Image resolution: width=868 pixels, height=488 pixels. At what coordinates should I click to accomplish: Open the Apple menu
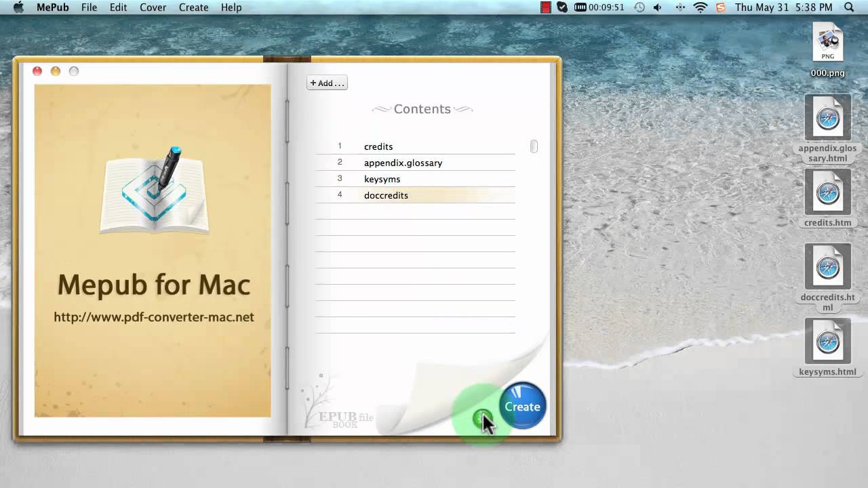point(18,7)
